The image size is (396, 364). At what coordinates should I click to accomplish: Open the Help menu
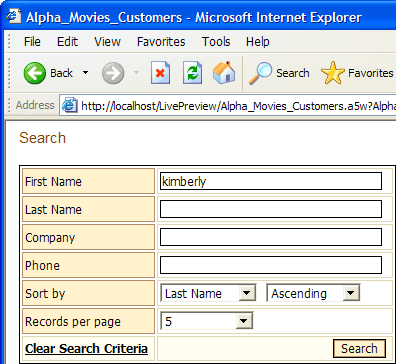(x=258, y=42)
